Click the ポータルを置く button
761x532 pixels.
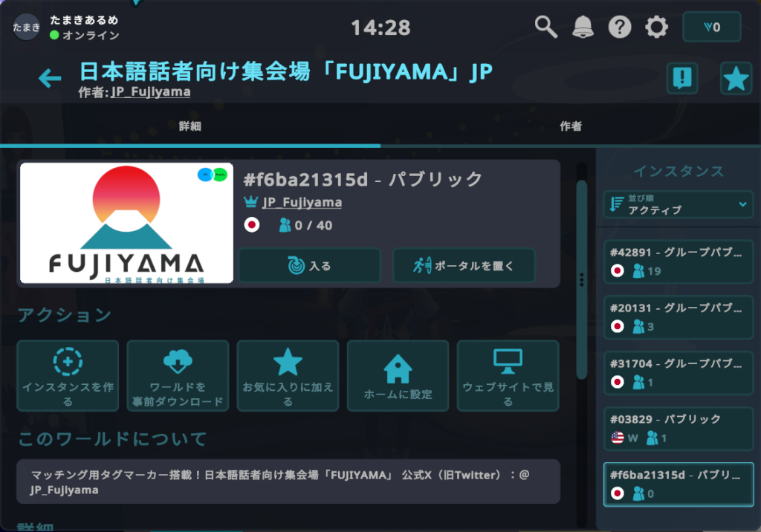coord(464,265)
